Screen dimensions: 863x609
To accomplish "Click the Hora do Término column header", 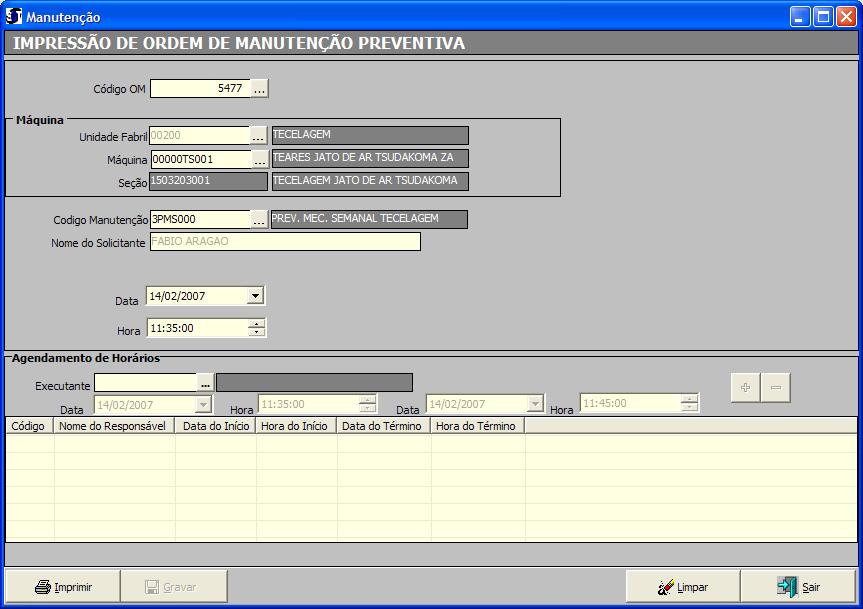I will point(477,426).
